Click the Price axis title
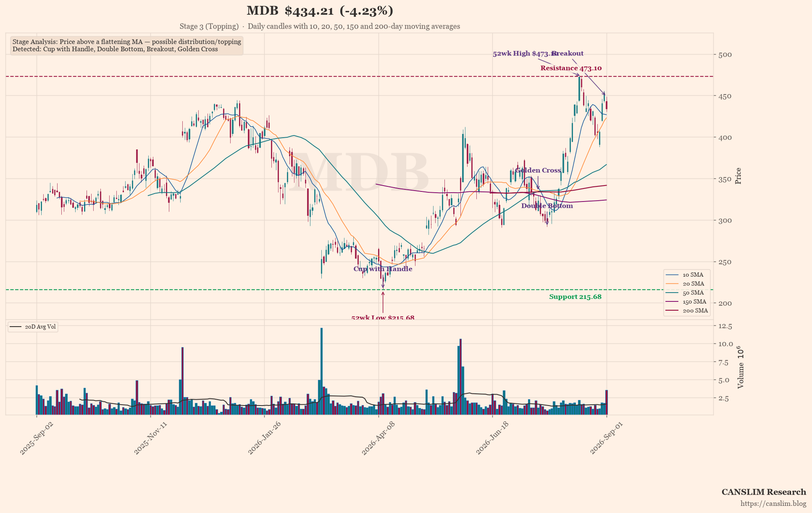The image size is (812, 513). 738,176
